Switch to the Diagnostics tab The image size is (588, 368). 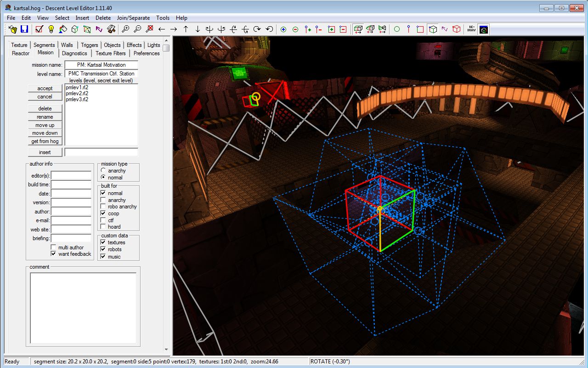pos(74,53)
